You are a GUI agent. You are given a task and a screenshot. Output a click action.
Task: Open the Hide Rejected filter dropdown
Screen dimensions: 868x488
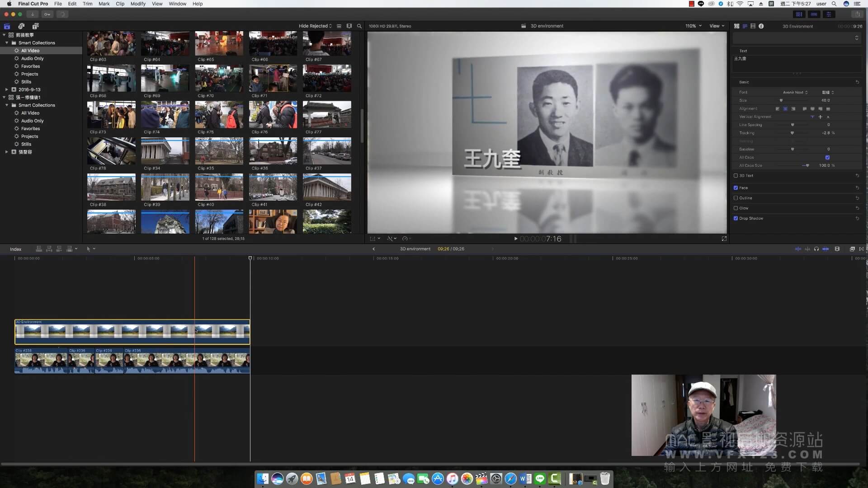coord(315,26)
